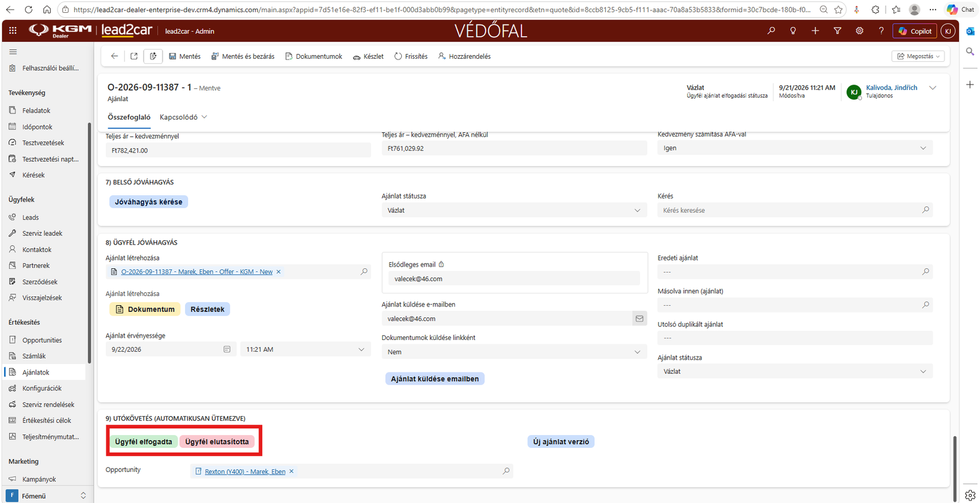Click Mentés in the command bar
The height and width of the screenshot is (503, 980).
coord(184,56)
